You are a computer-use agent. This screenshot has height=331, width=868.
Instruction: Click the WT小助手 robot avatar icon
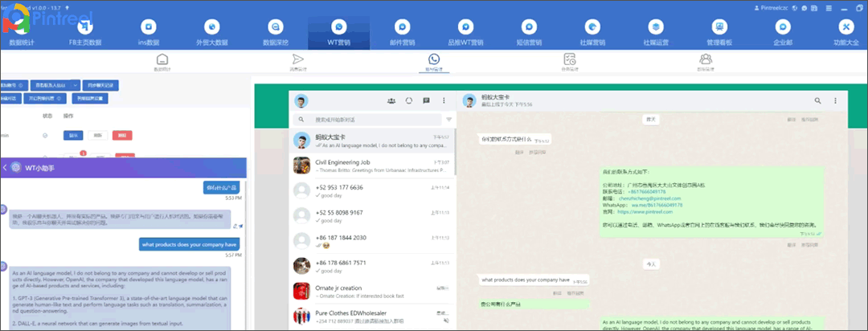click(x=16, y=168)
